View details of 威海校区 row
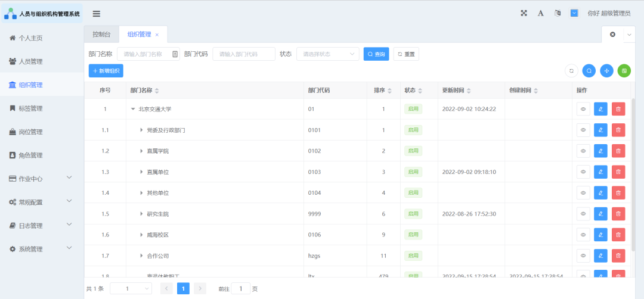This screenshot has height=299, width=644. pos(583,235)
